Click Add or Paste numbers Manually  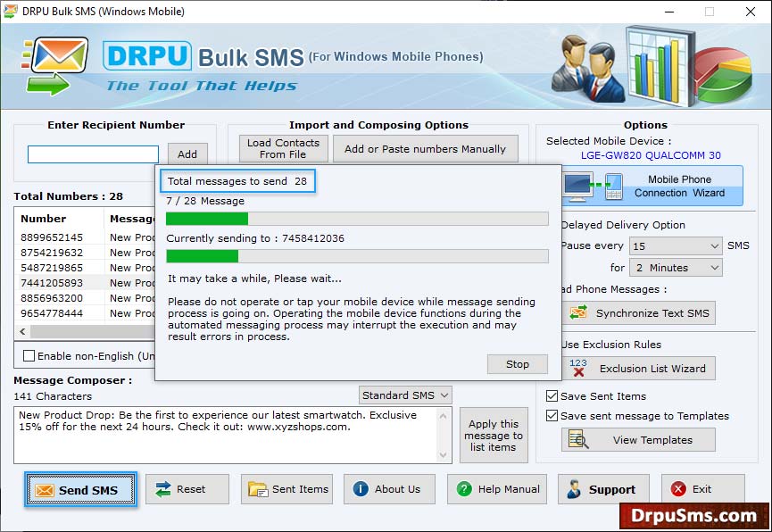pyautogui.click(x=426, y=149)
